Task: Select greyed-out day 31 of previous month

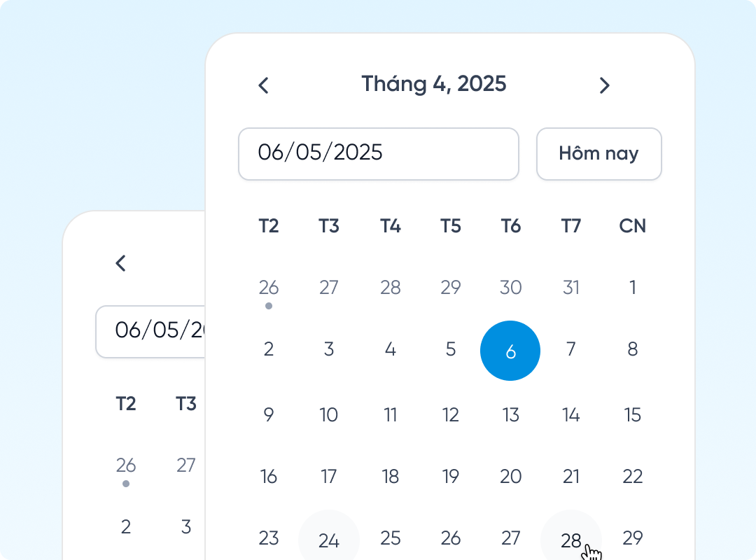Action: 571,287
